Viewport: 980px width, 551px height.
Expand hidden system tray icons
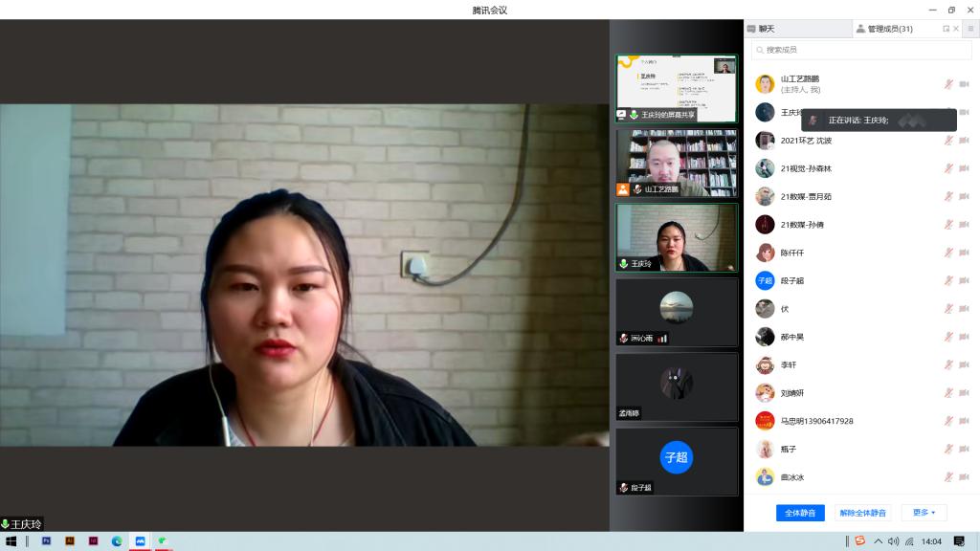(x=878, y=541)
